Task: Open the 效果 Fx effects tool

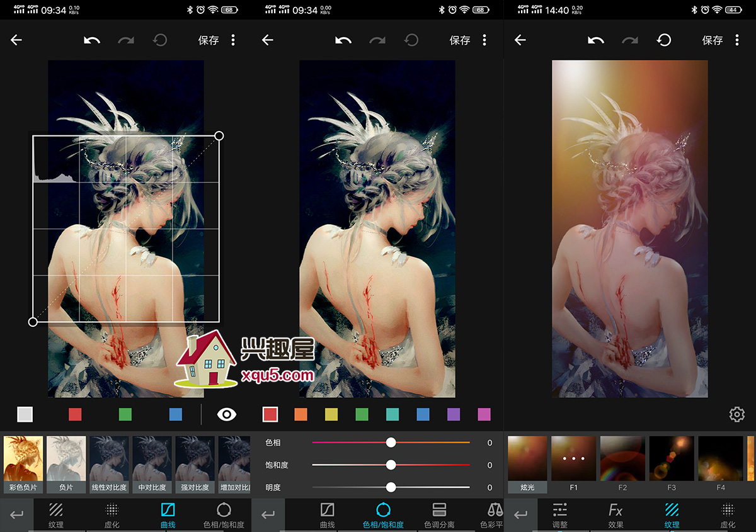Action: click(616, 515)
